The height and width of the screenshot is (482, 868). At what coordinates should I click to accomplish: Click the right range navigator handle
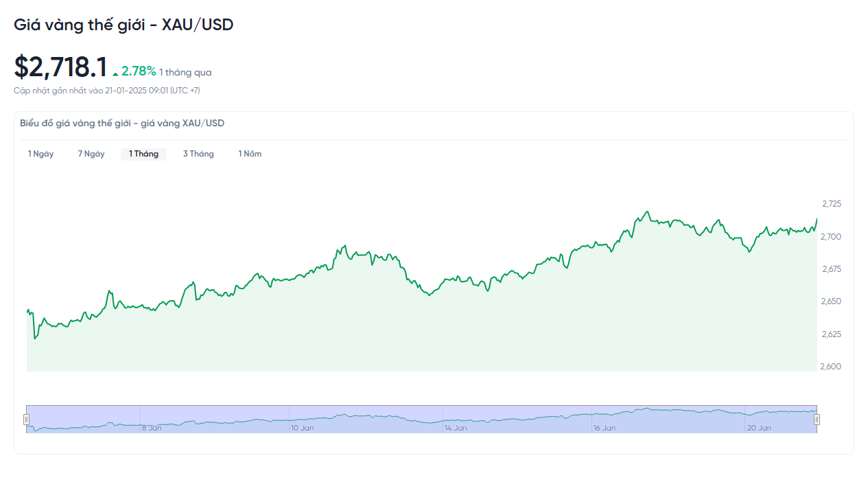pos(817,420)
